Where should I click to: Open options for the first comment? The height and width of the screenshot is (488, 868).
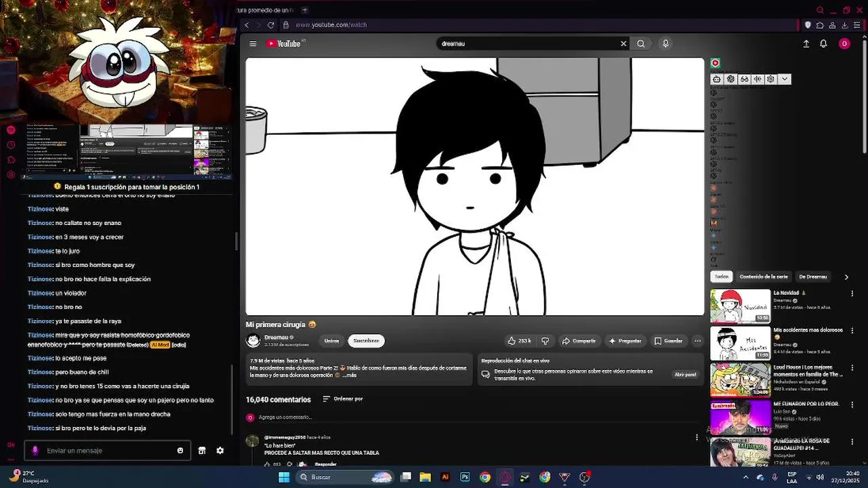[x=697, y=438]
